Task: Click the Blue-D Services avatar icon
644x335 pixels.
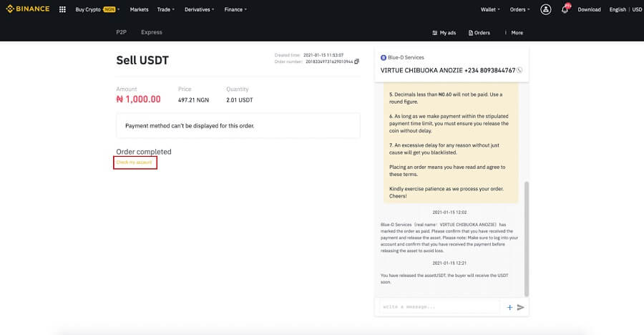Action: click(384, 57)
